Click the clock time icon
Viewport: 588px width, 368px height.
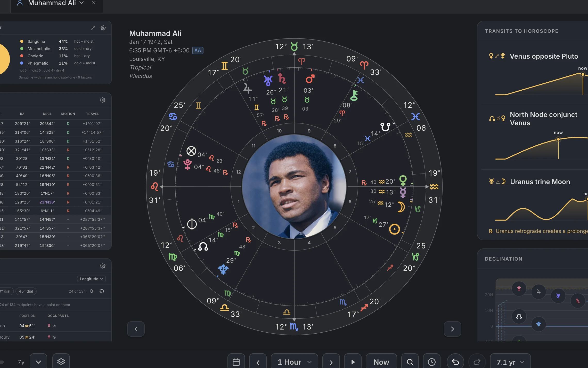pyautogui.click(x=431, y=362)
